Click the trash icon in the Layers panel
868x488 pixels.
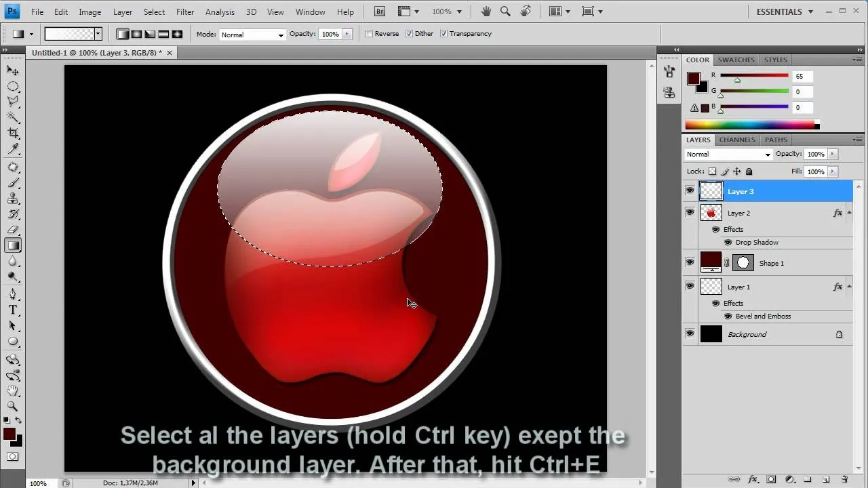pyautogui.click(x=844, y=479)
